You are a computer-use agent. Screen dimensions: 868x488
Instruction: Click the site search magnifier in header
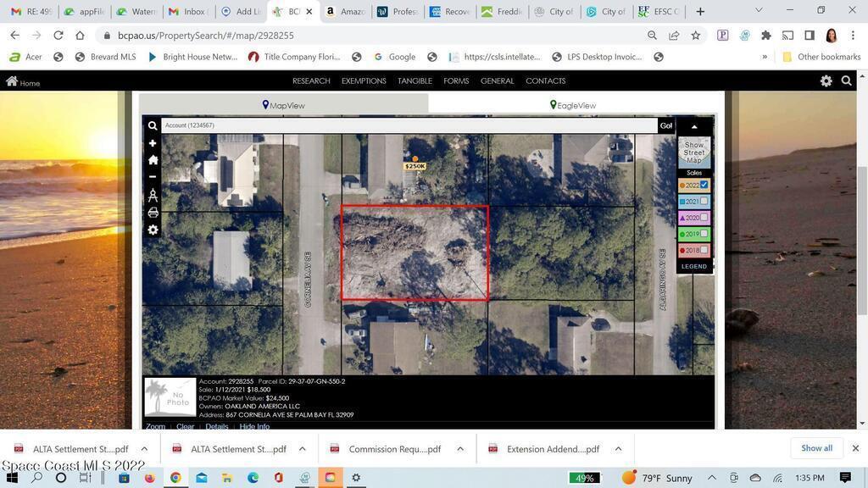[846, 81]
